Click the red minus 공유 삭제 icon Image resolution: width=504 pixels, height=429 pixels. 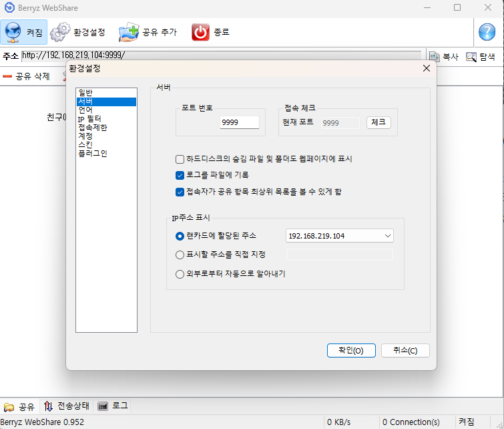(x=7, y=76)
